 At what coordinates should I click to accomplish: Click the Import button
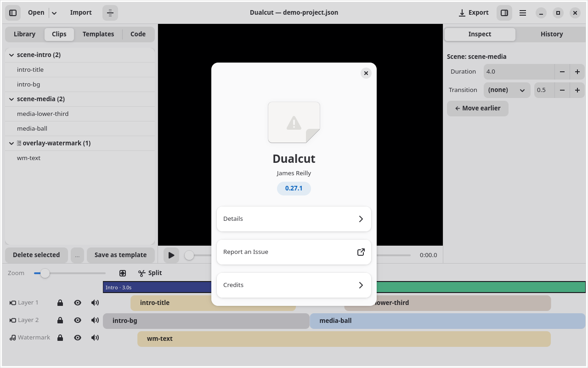coord(81,13)
